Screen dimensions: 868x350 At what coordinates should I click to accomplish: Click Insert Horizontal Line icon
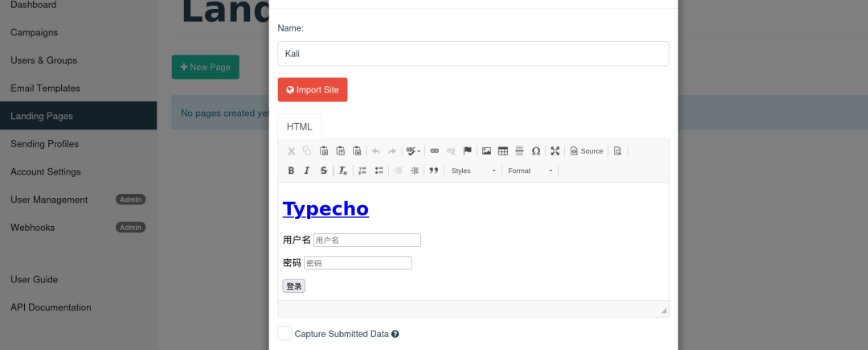pyautogui.click(x=519, y=151)
